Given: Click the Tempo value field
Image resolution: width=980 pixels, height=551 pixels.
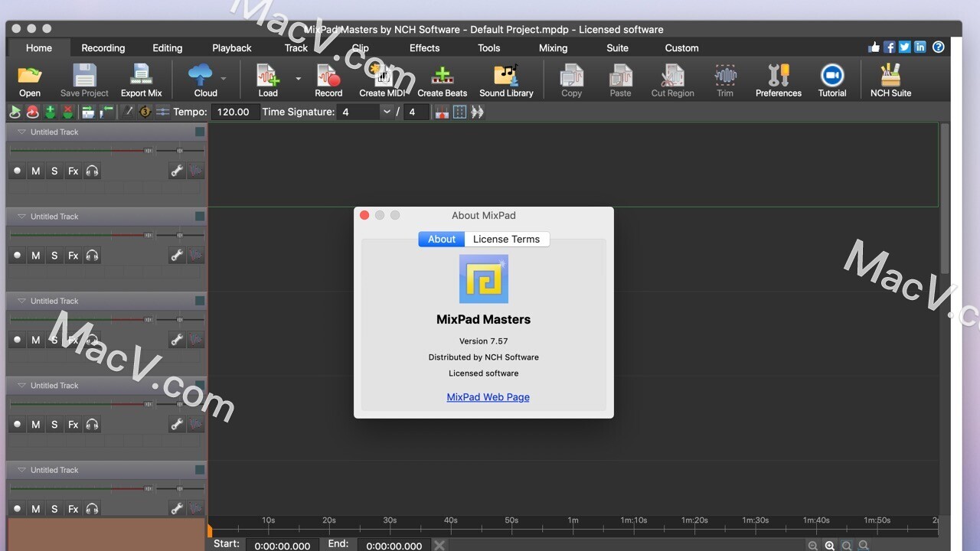Looking at the screenshot, I should [x=234, y=112].
